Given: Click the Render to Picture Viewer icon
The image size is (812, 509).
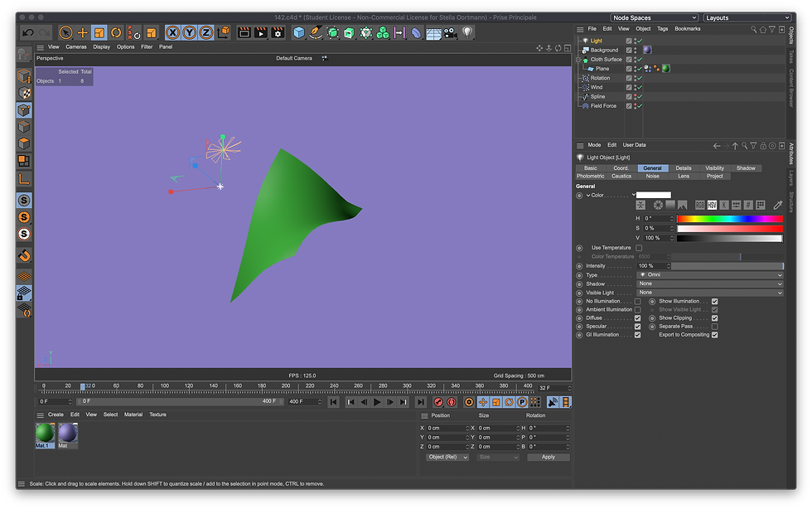Looking at the screenshot, I should [260, 32].
